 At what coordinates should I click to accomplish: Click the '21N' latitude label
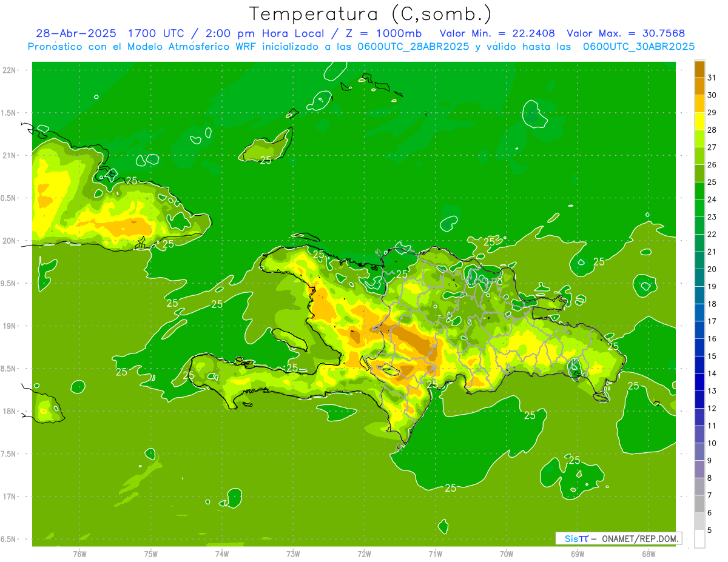(x=9, y=155)
